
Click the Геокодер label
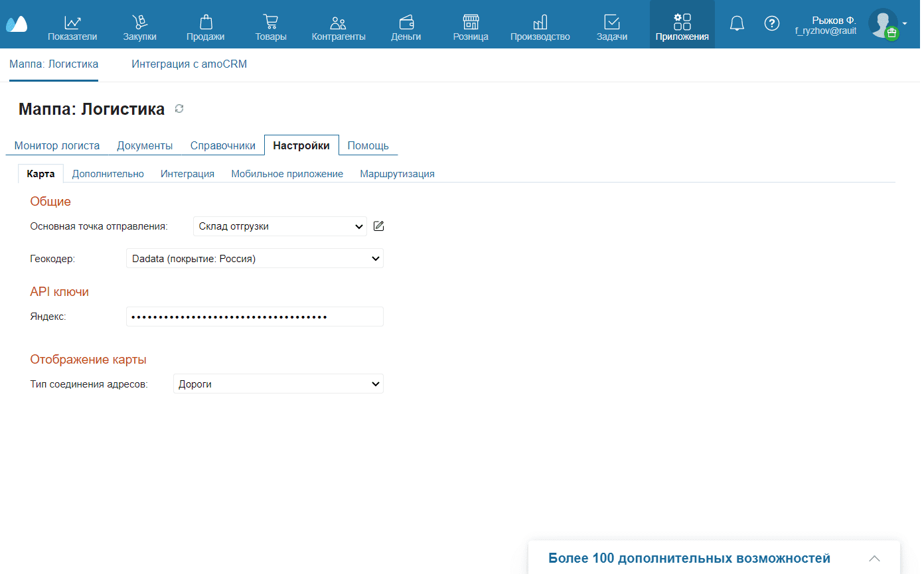(x=52, y=258)
